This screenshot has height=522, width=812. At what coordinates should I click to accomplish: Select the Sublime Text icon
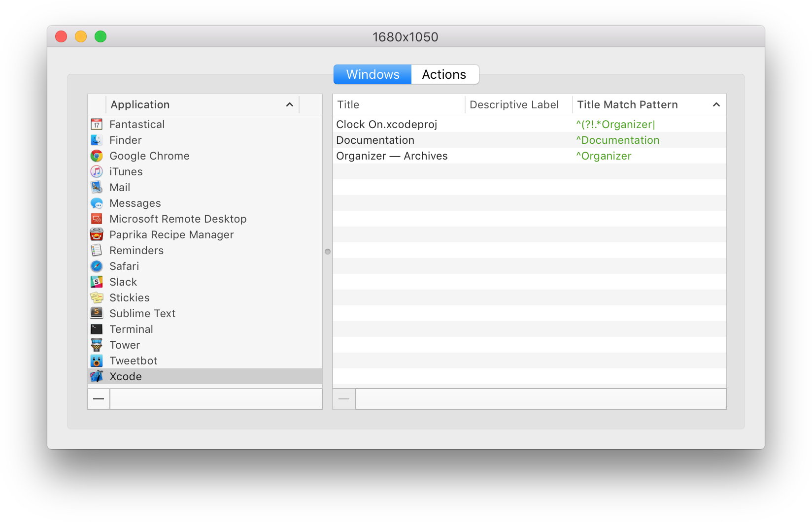[97, 313]
